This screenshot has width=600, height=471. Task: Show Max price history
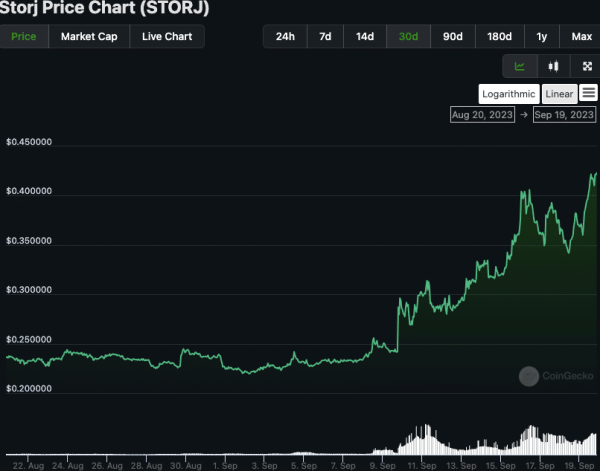coord(581,37)
